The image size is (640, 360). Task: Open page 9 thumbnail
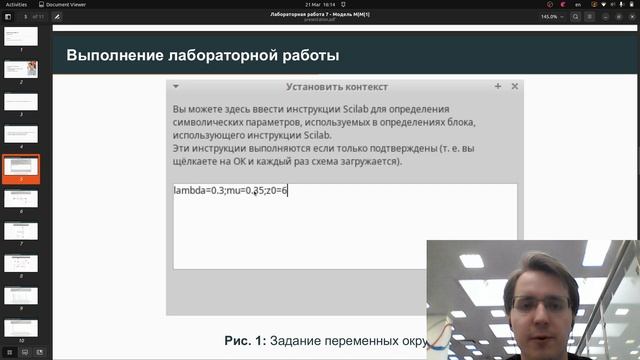point(21,296)
